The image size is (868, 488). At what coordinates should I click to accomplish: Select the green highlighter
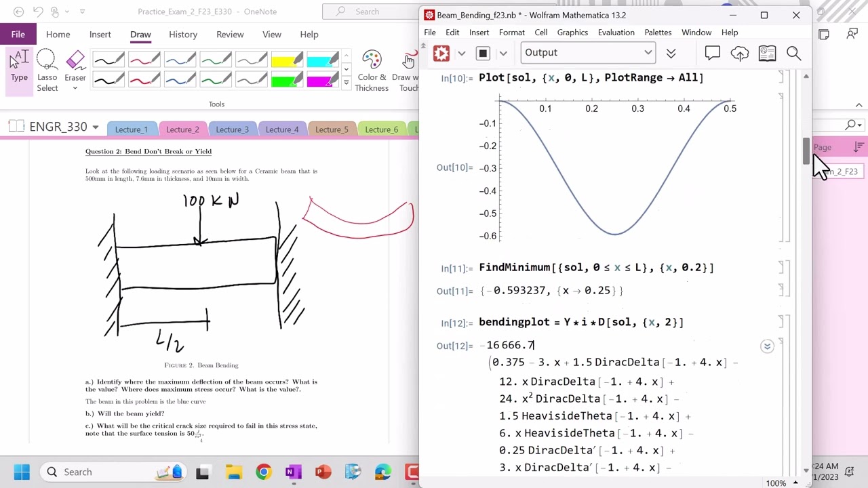click(287, 81)
